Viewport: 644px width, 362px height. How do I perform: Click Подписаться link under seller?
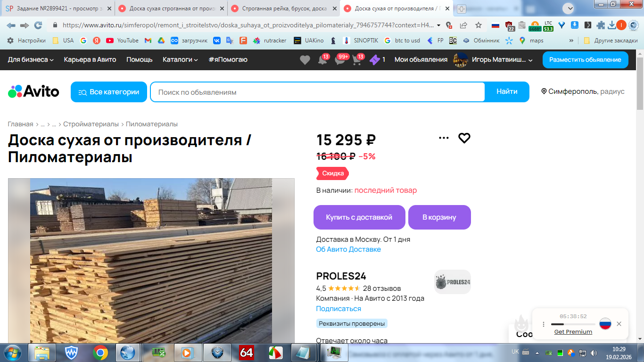tap(339, 309)
